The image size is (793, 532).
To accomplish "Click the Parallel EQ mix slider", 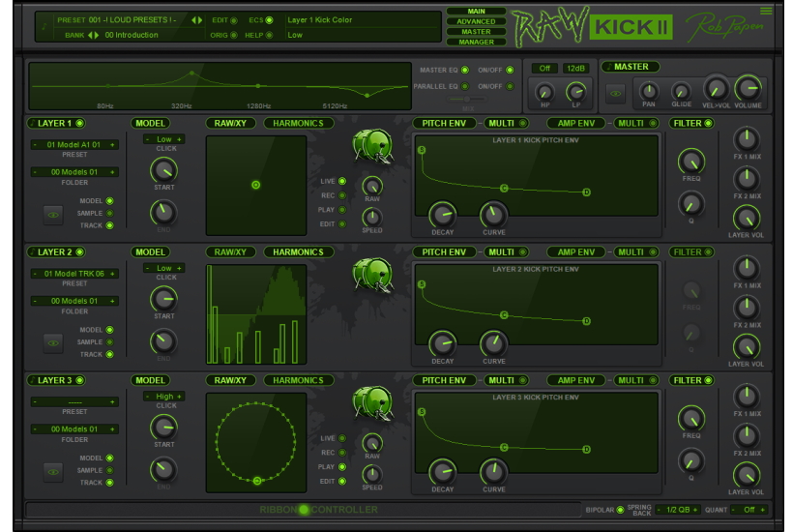I will (x=467, y=99).
